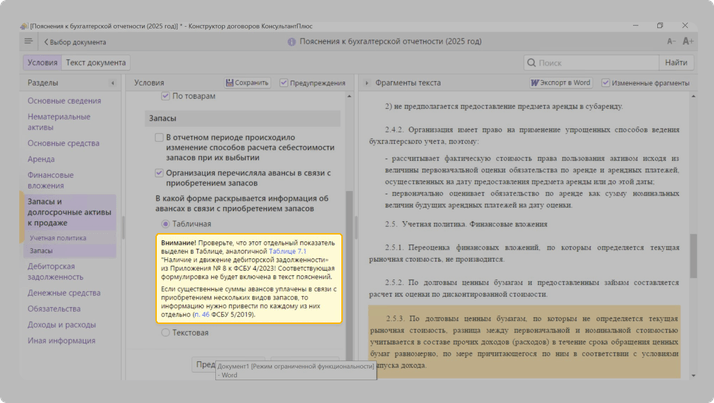
Task: Toggle Измененные фрагменты checkbox
Action: pyautogui.click(x=606, y=82)
